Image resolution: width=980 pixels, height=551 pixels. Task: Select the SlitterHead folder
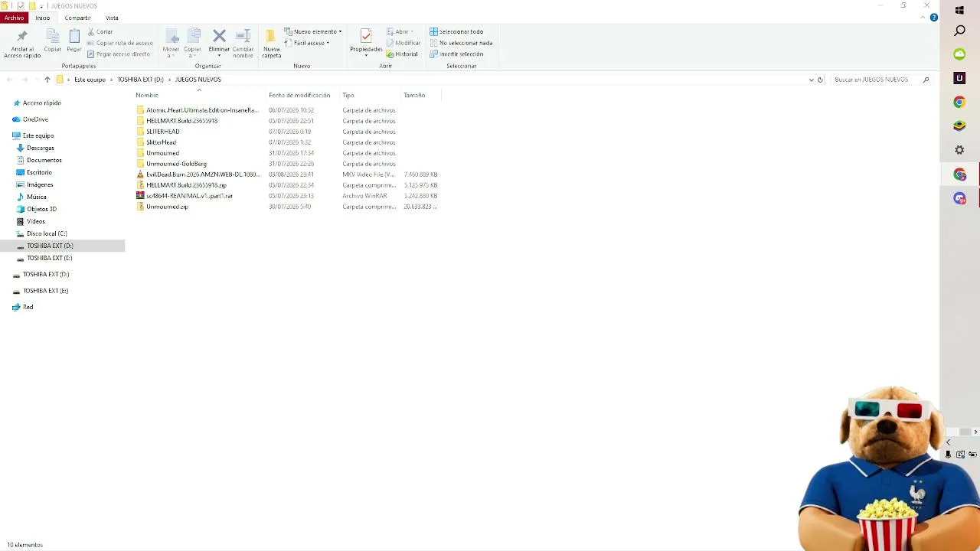pos(156,142)
